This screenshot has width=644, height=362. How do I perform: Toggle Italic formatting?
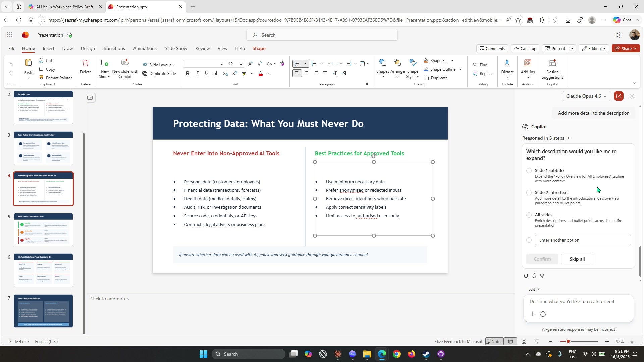click(x=197, y=73)
